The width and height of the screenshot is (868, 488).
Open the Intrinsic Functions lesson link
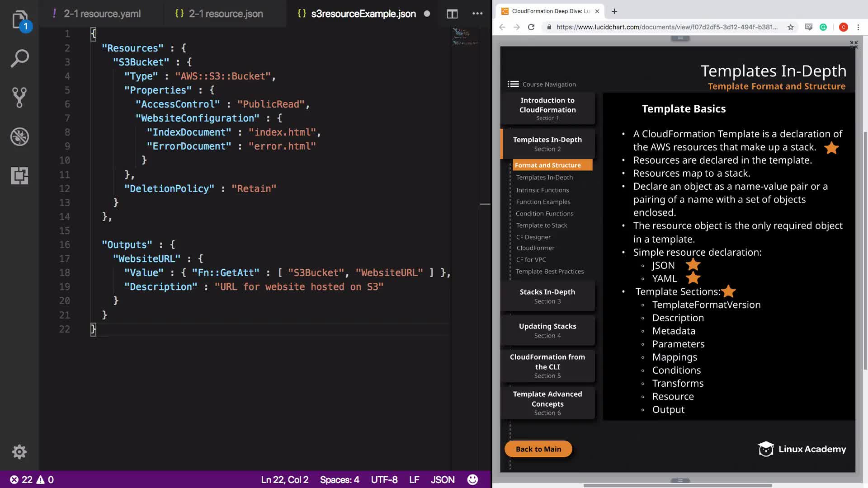point(542,190)
